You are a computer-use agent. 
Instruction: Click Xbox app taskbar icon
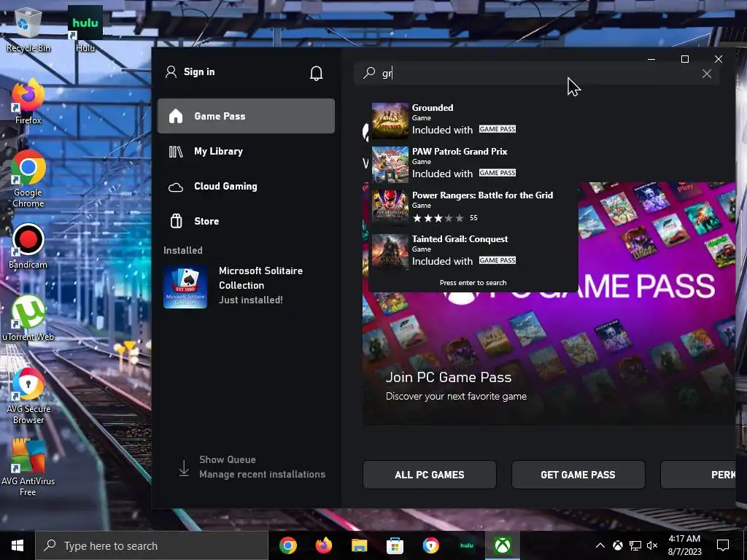(502, 545)
